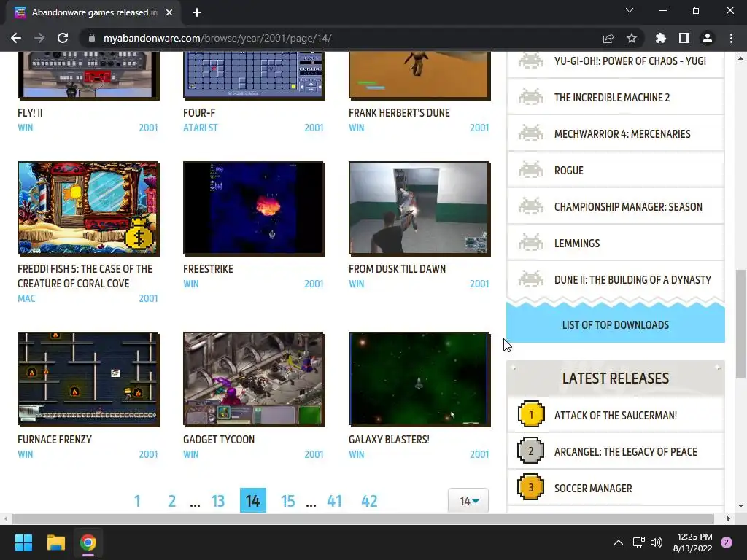747x560 pixels.
Task: Open the notification count badge
Action: 727,542
